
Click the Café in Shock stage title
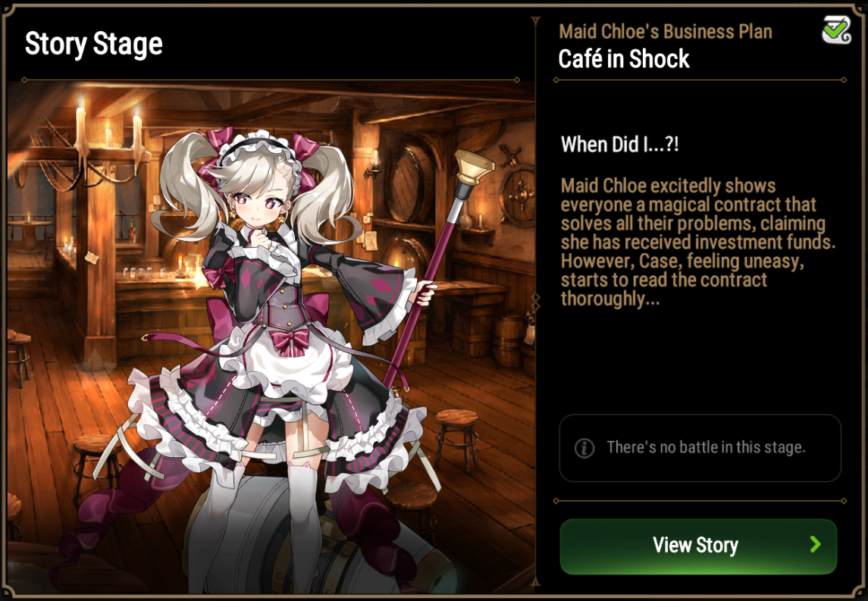[x=624, y=58]
